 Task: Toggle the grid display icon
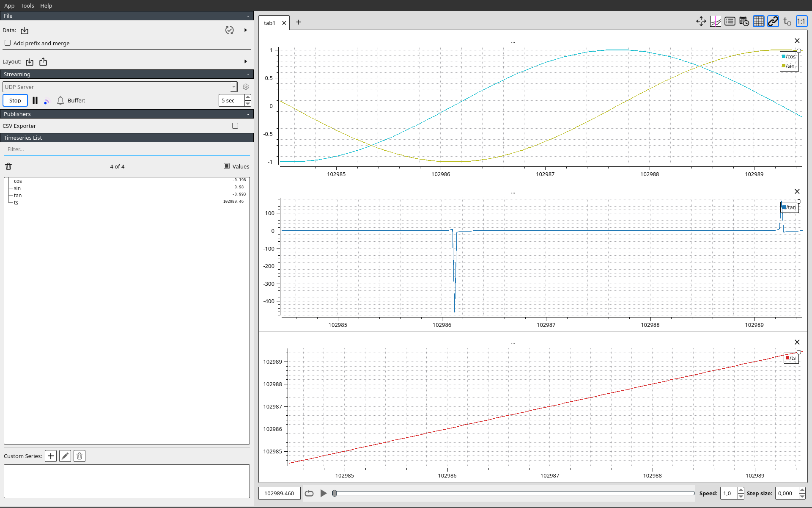coord(759,21)
